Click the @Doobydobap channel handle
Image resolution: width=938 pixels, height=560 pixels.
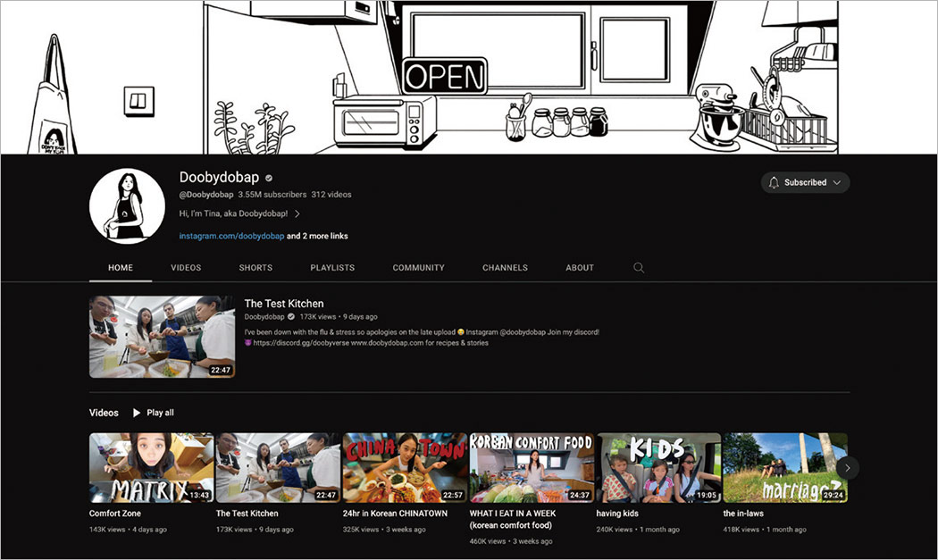click(206, 195)
